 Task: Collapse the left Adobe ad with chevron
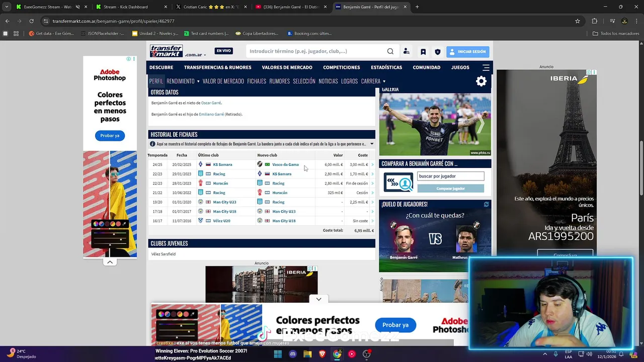(x=110, y=262)
